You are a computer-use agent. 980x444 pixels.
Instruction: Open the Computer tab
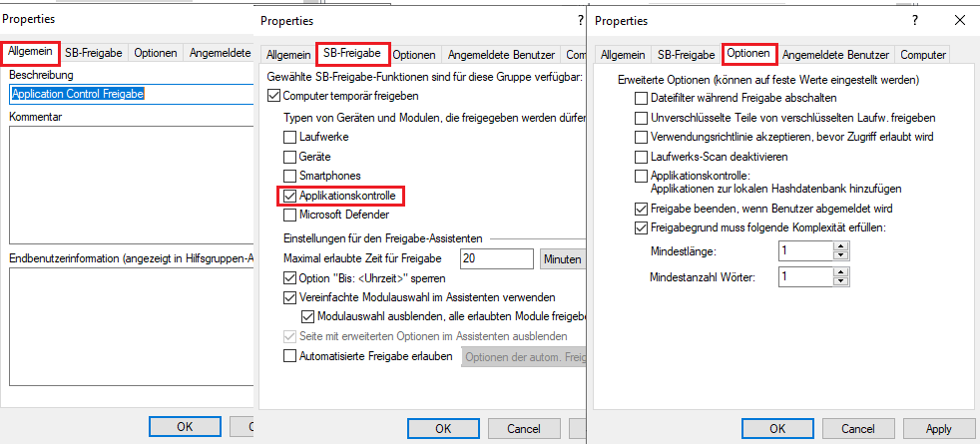(x=923, y=55)
